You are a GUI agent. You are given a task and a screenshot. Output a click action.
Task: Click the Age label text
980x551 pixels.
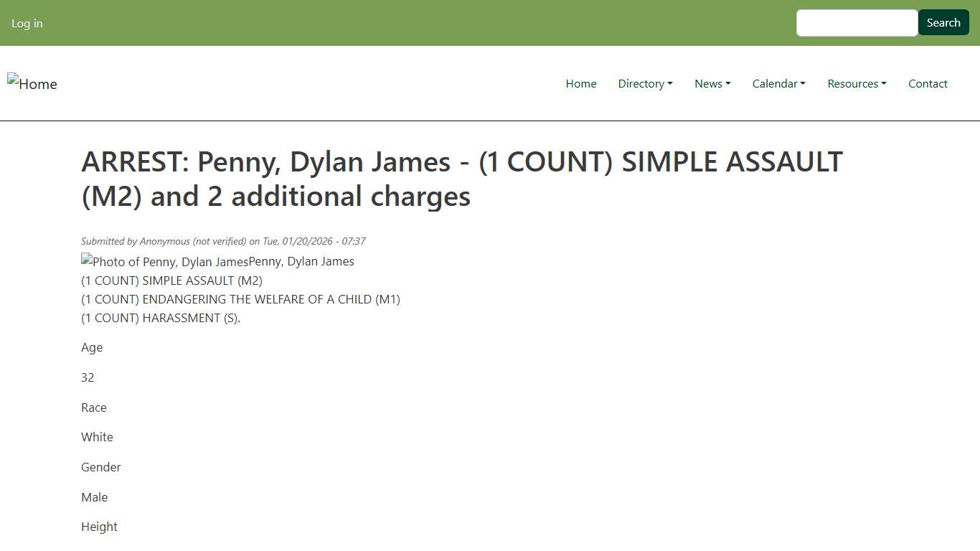click(92, 347)
